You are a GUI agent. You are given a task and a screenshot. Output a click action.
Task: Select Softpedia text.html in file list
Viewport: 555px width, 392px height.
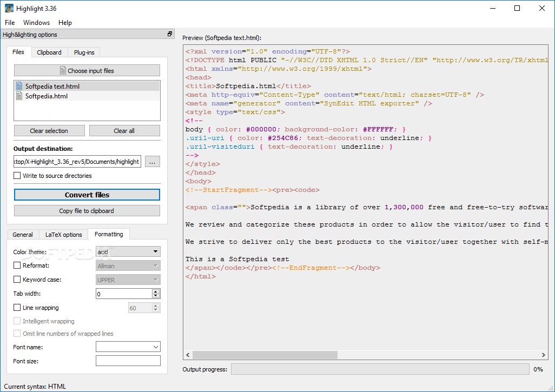tap(87, 86)
